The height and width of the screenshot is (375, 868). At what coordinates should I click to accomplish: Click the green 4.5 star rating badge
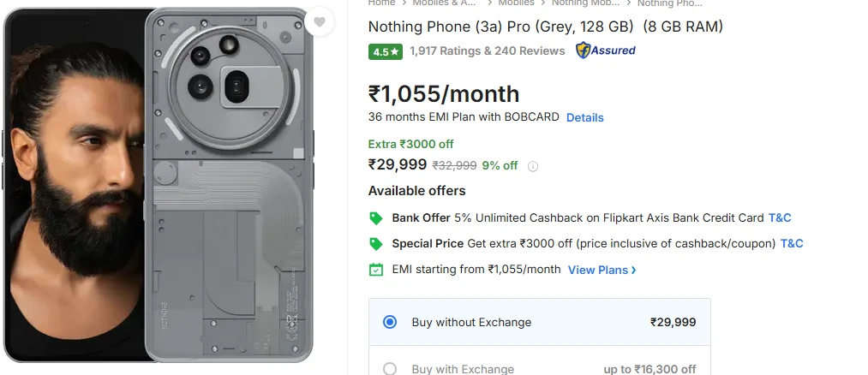tap(386, 51)
